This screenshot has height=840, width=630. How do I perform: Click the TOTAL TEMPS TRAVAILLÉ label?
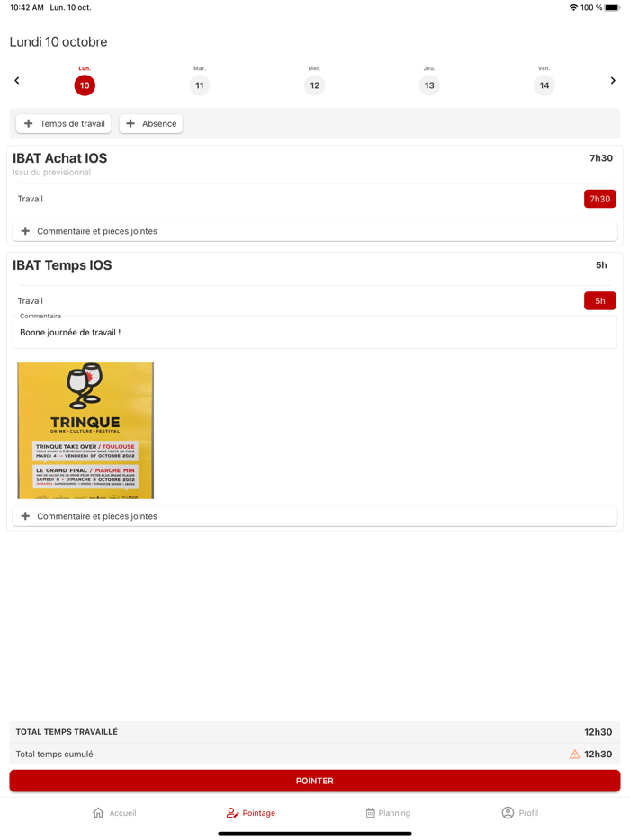[x=67, y=732]
